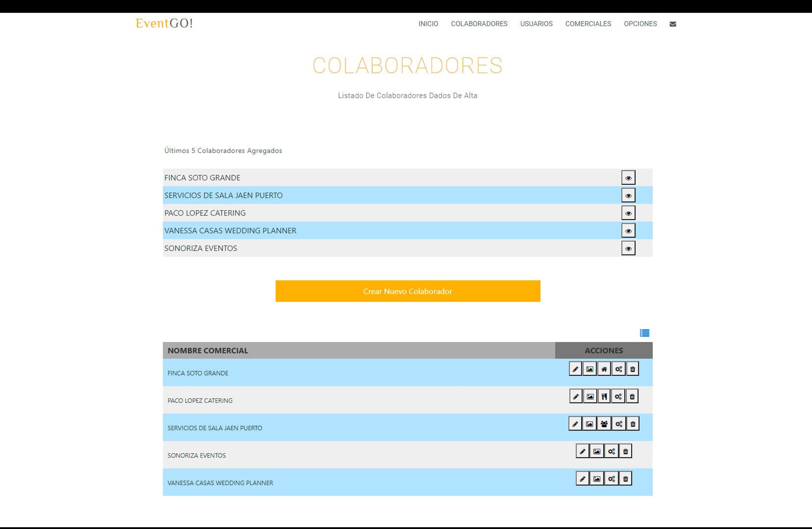Edit VANESSA CASAS WEDDING PLANNER row
Viewport: 812px width, 529px height.
coord(582,479)
